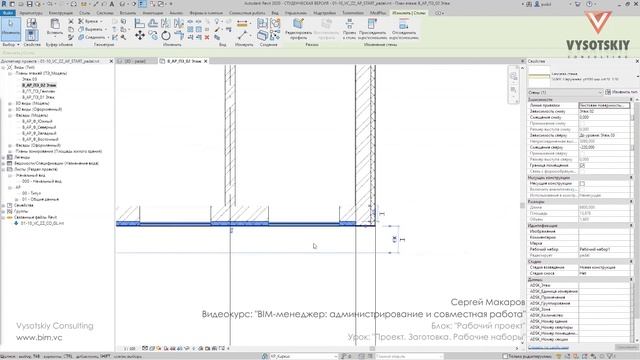This screenshot has width=640, height=360.
Task: Collapse the Фасады (Модель) tree node
Action: (10, 116)
